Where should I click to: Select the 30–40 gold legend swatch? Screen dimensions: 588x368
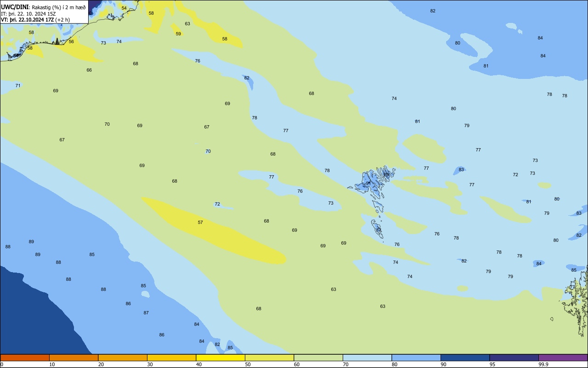coord(171,357)
